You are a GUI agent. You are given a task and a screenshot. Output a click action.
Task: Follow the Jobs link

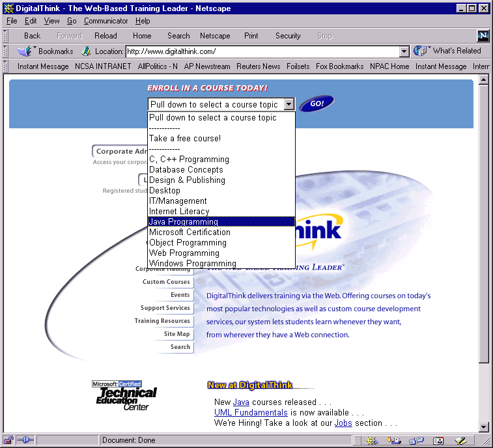(343, 423)
